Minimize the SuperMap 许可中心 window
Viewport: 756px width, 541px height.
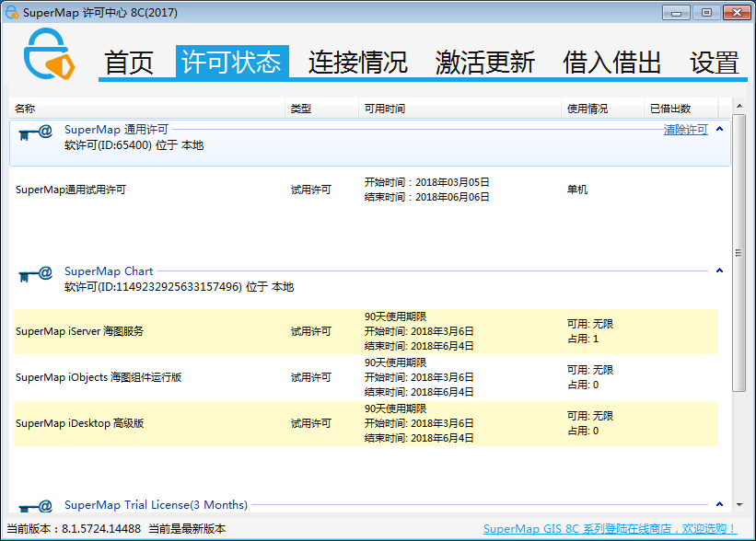click(x=676, y=13)
